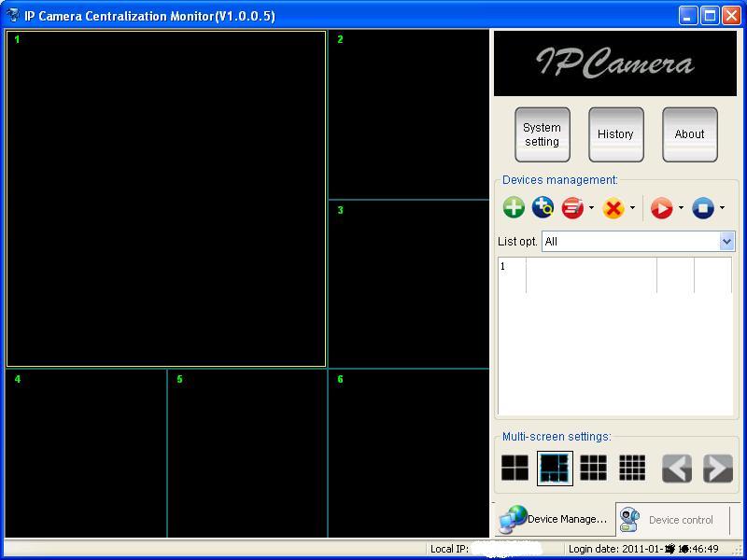Enable the 9-screen grid layout
Image resolution: width=747 pixels, height=560 pixels.
(594, 468)
